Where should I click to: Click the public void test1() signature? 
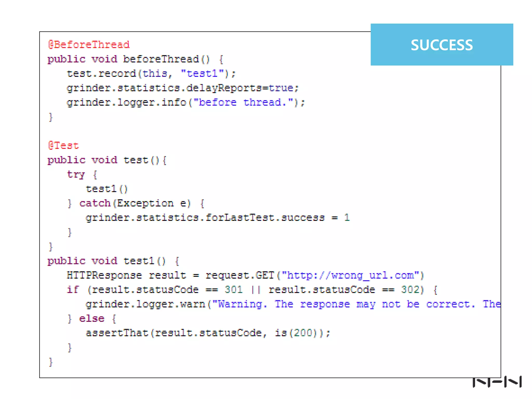point(107,261)
